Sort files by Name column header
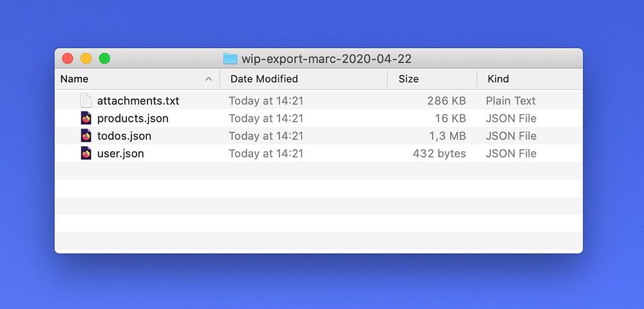644x309 pixels. coord(75,79)
